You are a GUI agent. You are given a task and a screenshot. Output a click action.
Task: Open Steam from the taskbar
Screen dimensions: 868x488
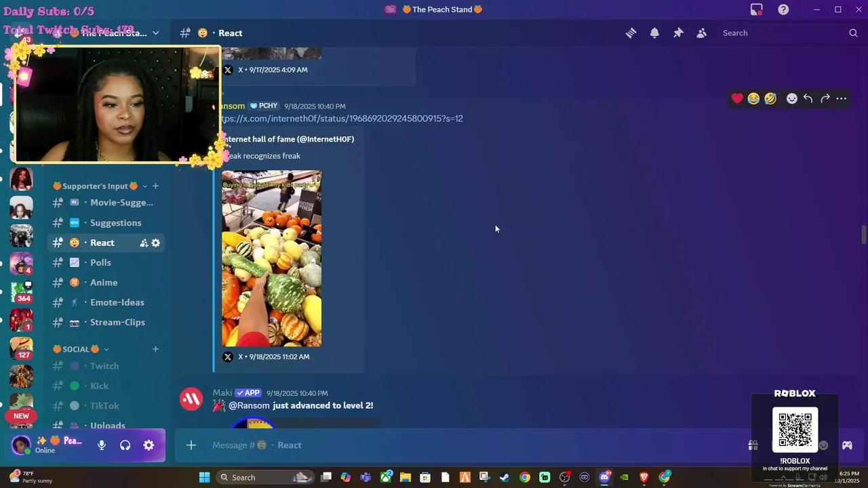(504, 477)
